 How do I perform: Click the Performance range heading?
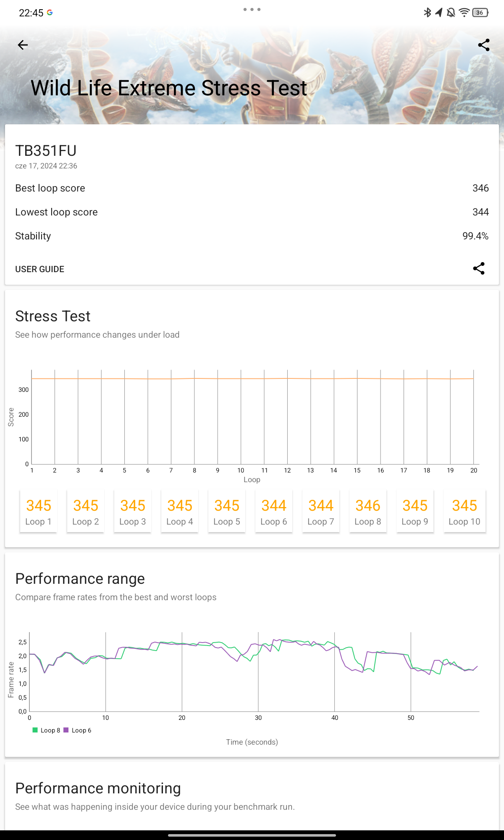coord(80,579)
